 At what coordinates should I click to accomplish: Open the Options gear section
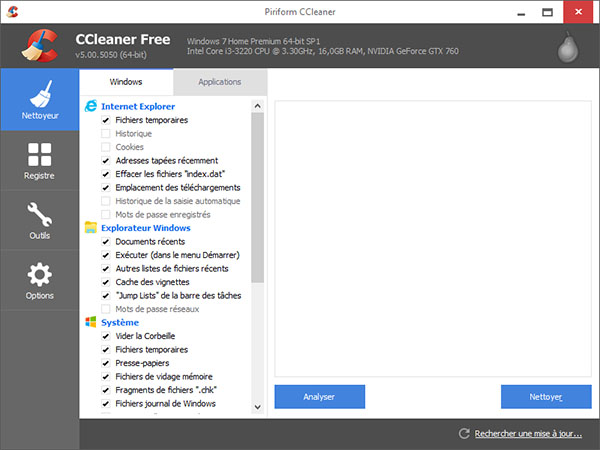[39, 281]
